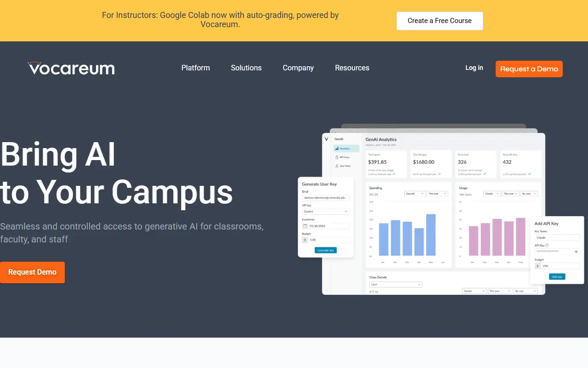The image size is (588, 368).
Task: Select the Analytics icon in the dashboard sidebar
Action: click(337, 148)
